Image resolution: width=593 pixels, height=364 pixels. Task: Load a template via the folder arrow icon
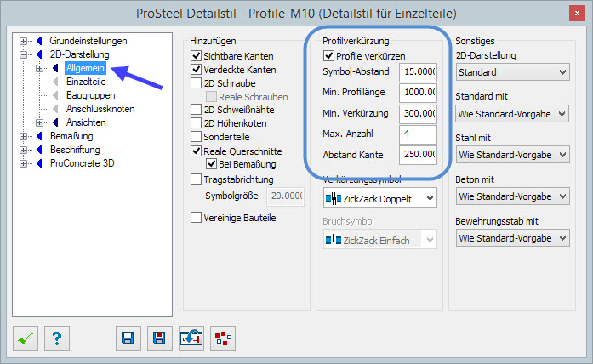(x=191, y=338)
